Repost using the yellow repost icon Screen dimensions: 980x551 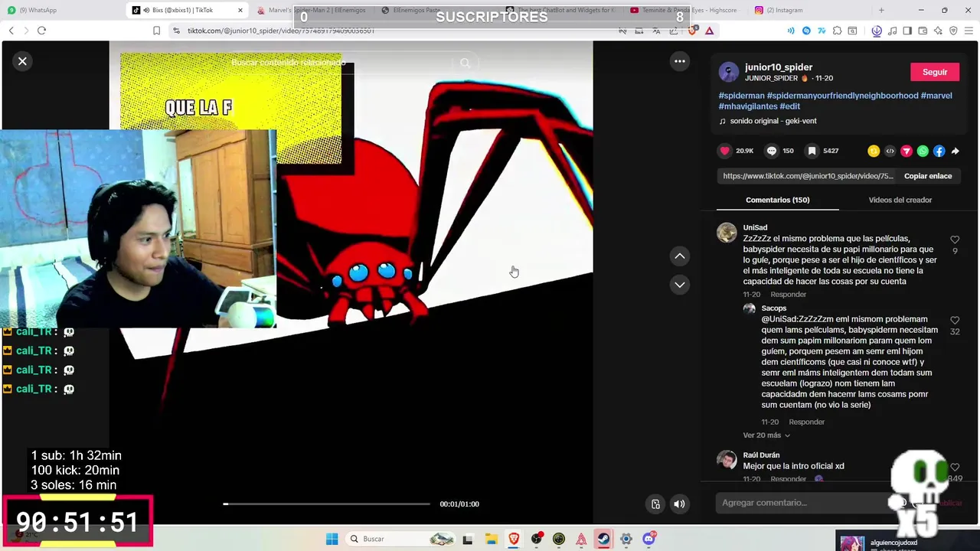[873, 152]
